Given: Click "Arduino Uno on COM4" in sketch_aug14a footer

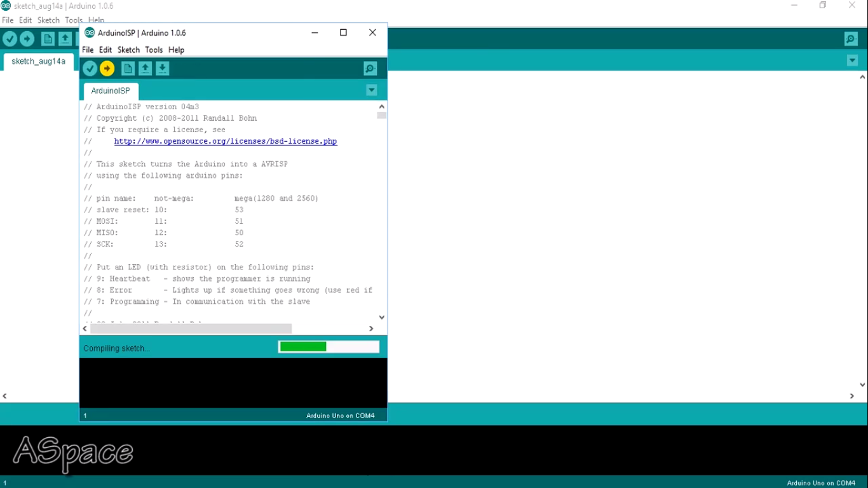Looking at the screenshot, I should click(822, 483).
